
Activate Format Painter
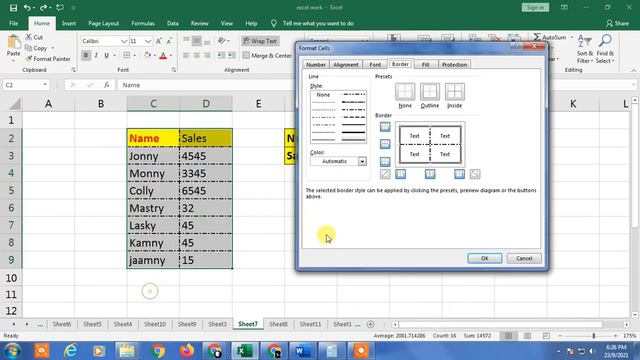pos(48,59)
